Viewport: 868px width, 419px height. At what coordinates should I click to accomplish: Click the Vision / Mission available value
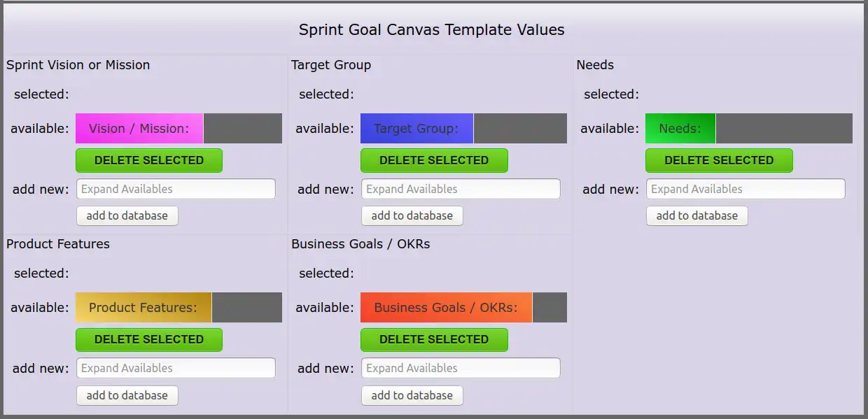[x=139, y=128]
